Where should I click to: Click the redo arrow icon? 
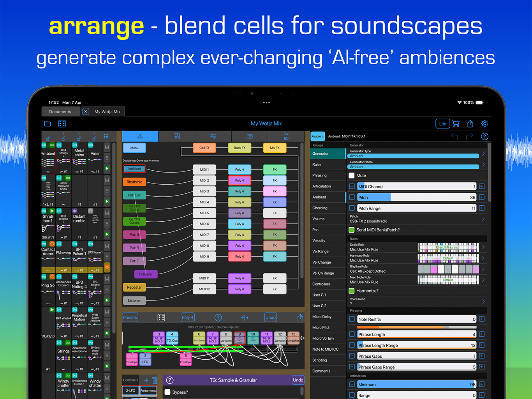[x=469, y=136]
